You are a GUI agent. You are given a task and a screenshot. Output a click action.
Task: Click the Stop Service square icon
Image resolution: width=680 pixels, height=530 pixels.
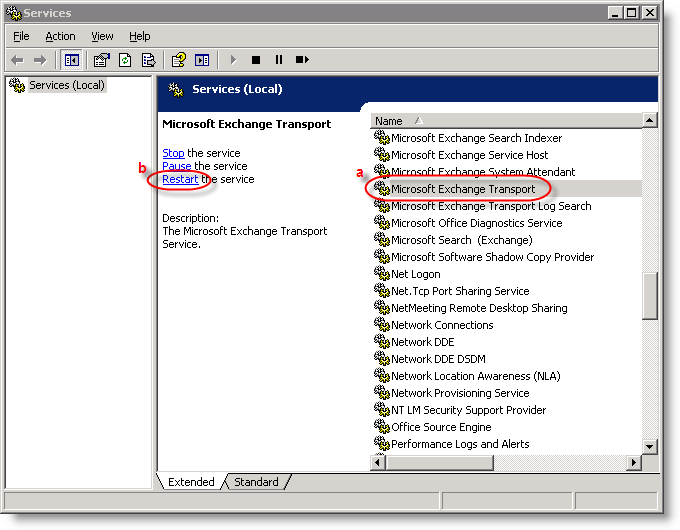pos(256,60)
